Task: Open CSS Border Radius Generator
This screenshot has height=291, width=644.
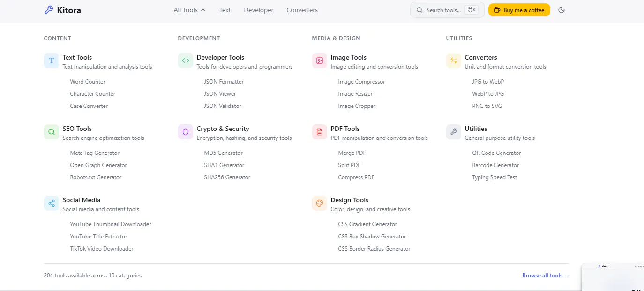Action: click(x=374, y=249)
